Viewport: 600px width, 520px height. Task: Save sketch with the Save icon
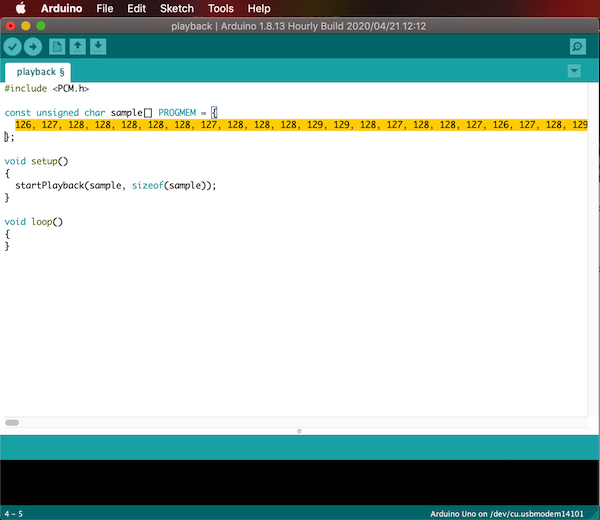click(98, 47)
